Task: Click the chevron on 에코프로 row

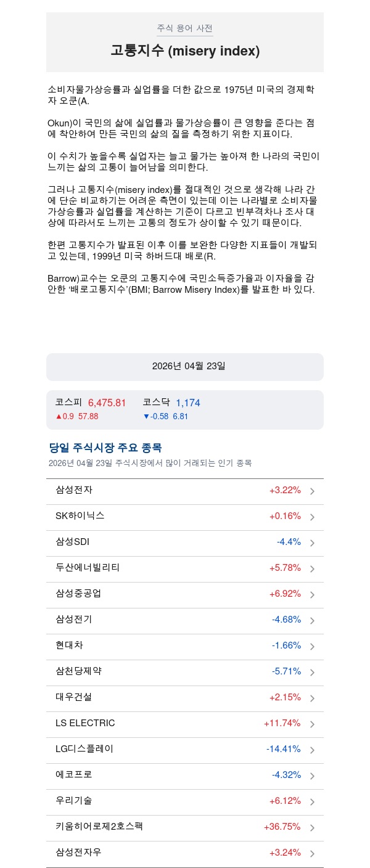Action: [x=312, y=776]
